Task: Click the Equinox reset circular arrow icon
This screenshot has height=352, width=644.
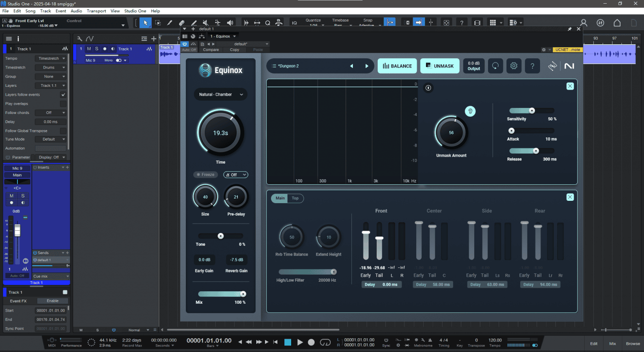Action: [x=495, y=66]
